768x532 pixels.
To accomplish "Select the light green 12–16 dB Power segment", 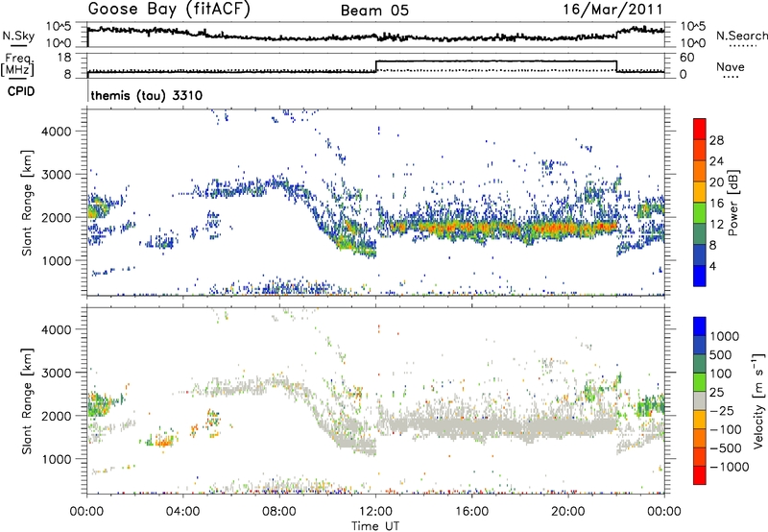I will click(700, 212).
